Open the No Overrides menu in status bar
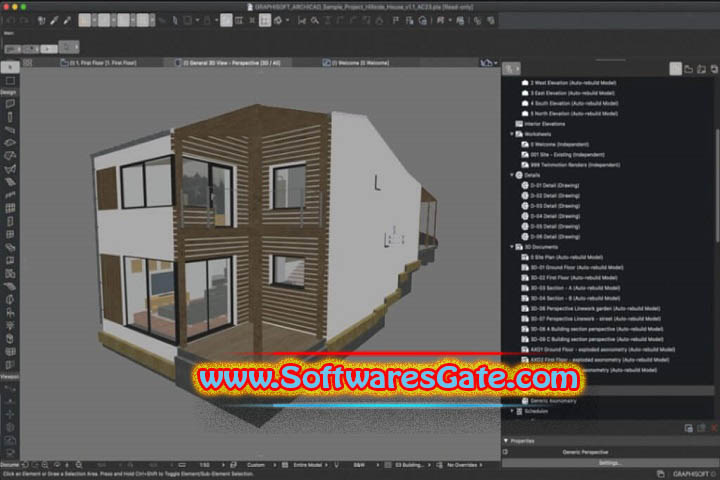Viewport: 720px width, 480px height. click(462, 465)
